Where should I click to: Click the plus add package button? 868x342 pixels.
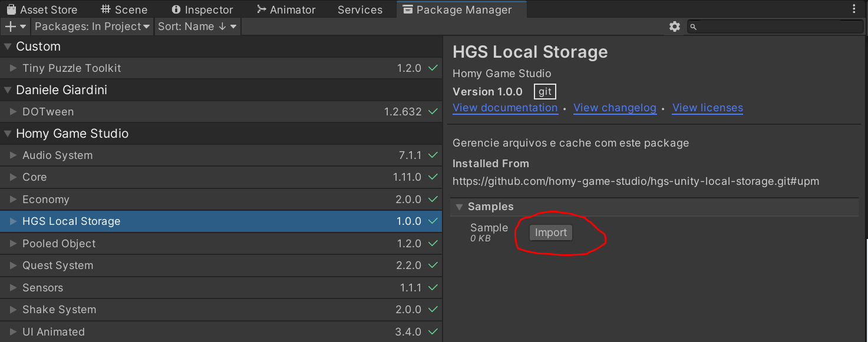click(15, 26)
